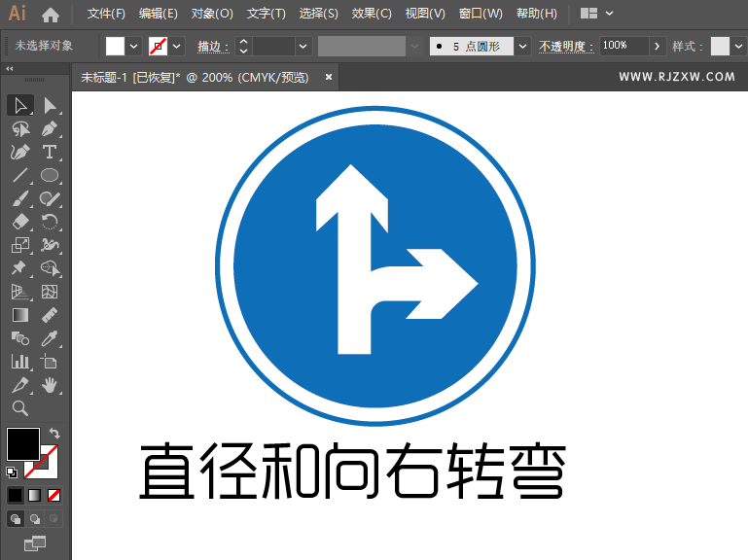Select the Direct Selection tool

pos(50,105)
